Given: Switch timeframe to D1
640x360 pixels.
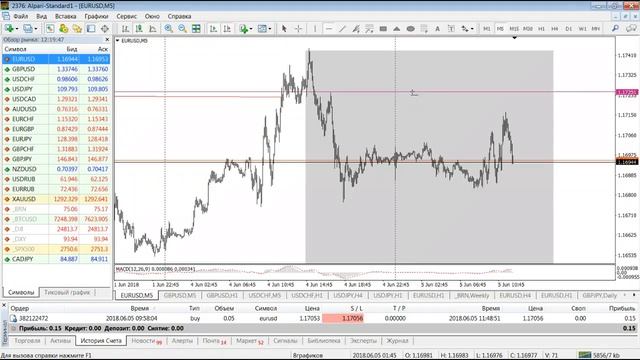Looking at the screenshot, I should (x=569, y=29).
